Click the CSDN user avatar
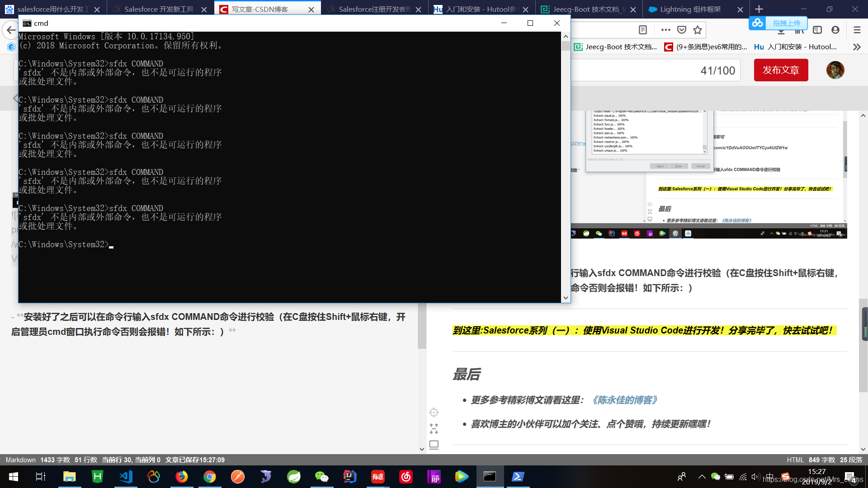This screenshot has height=488, width=868. (835, 70)
